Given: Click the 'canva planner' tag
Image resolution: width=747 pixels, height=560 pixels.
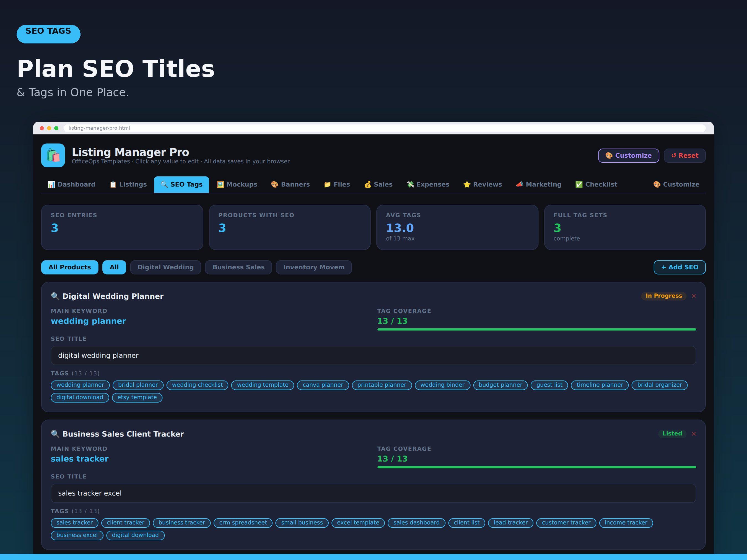Looking at the screenshot, I should (323, 385).
